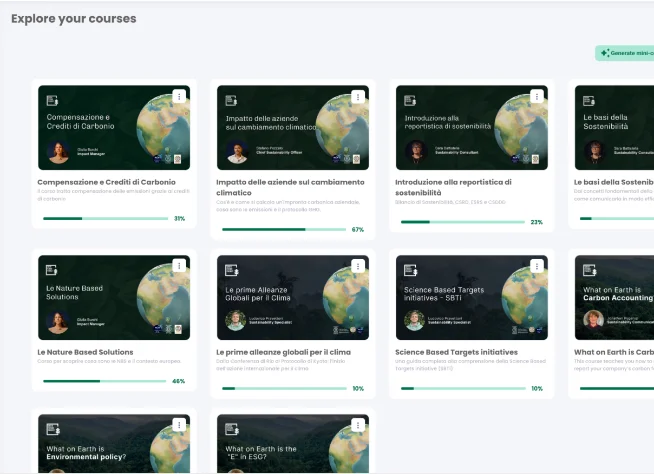Click 46% progress bar of Nature Based Solutions

[x=105, y=381]
